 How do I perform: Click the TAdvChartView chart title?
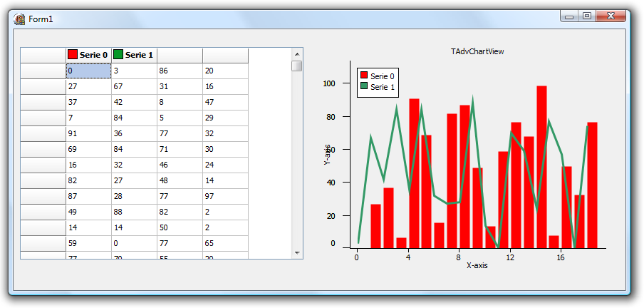coord(477,51)
